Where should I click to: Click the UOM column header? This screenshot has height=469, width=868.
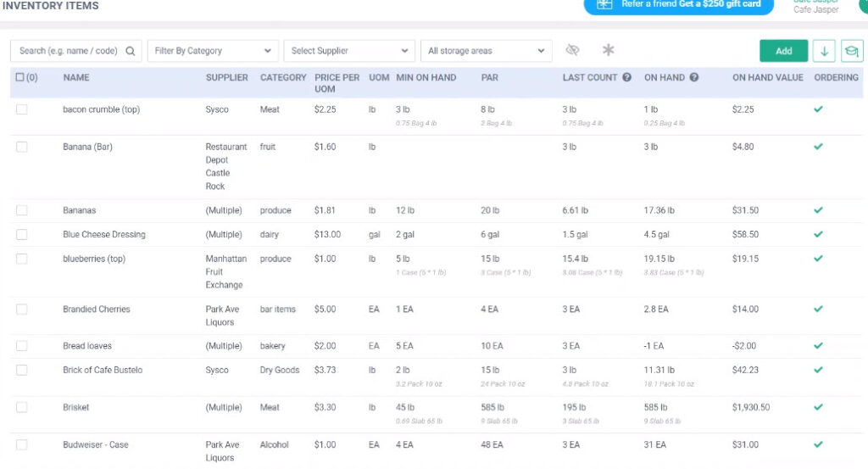click(379, 77)
